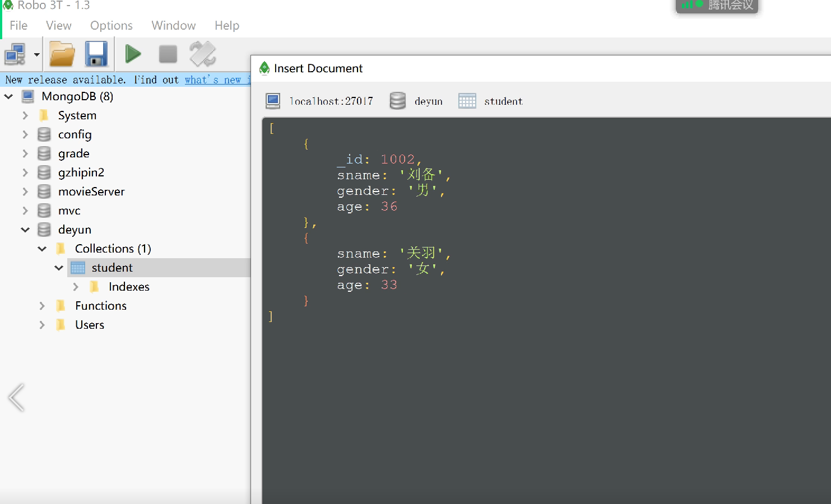Click the mvc database cylinder icon
831x504 pixels.
coord(44,211)
